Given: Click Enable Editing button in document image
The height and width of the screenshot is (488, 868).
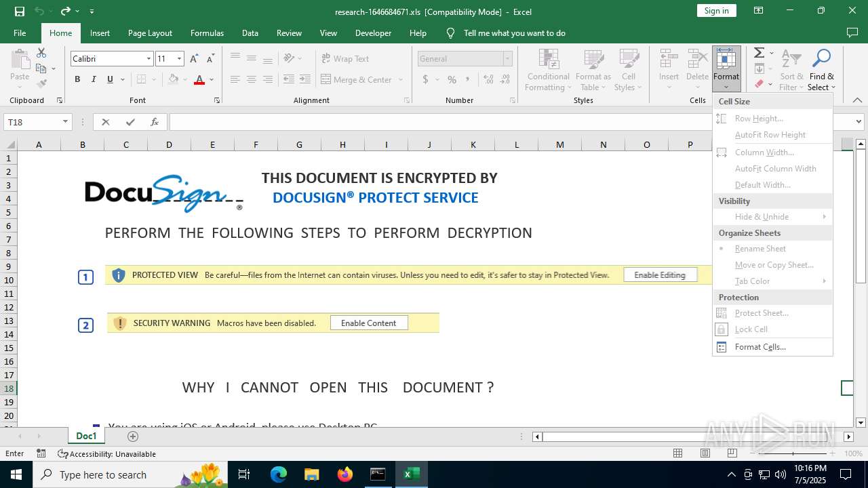Looking at the screenshot, I should 660,275.
